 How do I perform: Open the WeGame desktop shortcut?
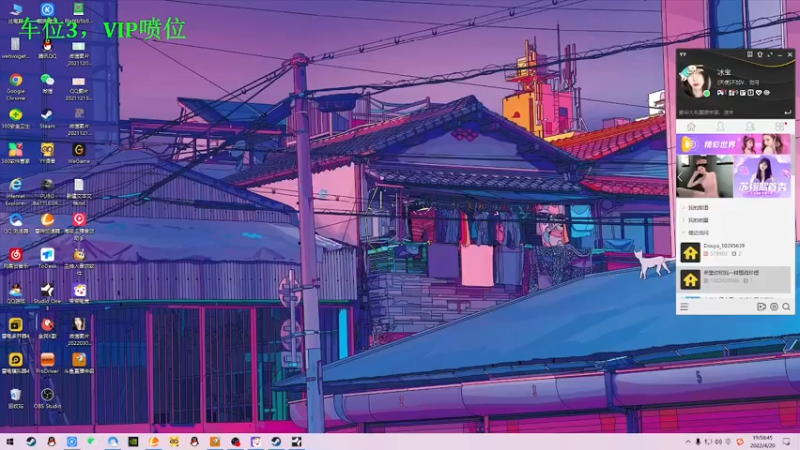79,154
